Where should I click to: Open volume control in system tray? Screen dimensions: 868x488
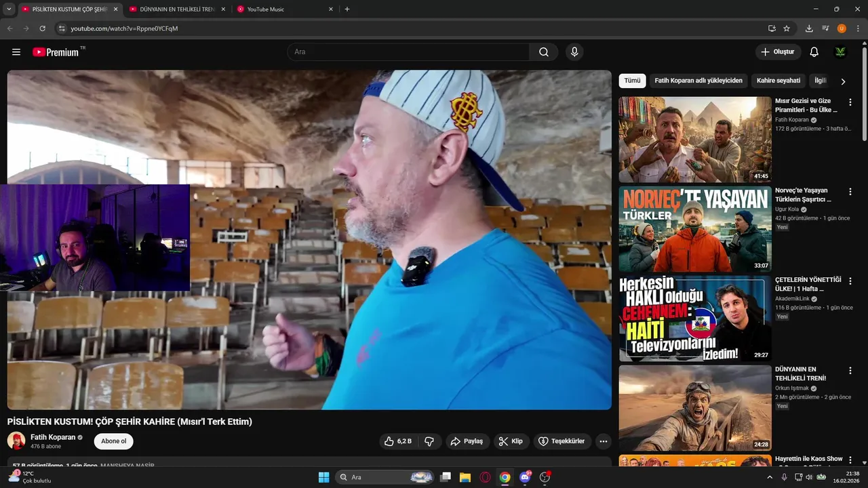pyautogui.click(x=810, y=477)
